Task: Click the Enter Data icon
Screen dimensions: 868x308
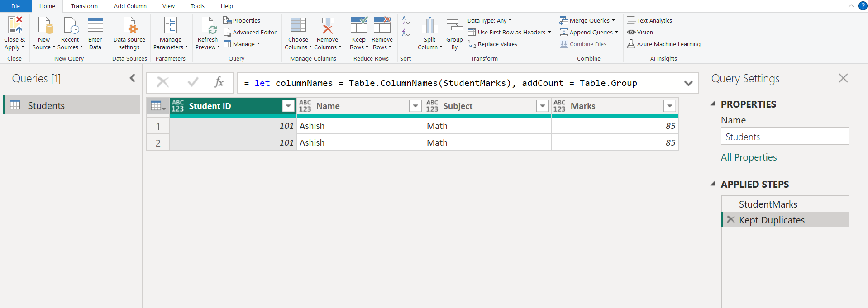Action: [x=95, y=25]
